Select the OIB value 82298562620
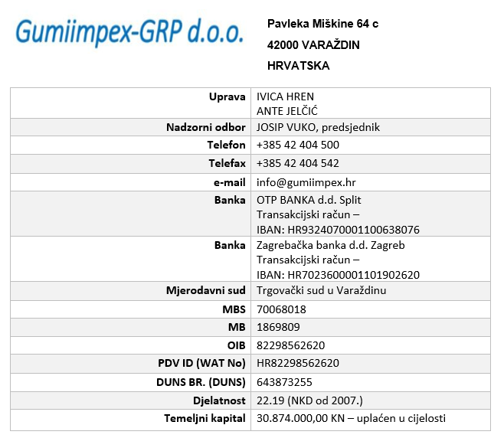 [x=290, y=345]
